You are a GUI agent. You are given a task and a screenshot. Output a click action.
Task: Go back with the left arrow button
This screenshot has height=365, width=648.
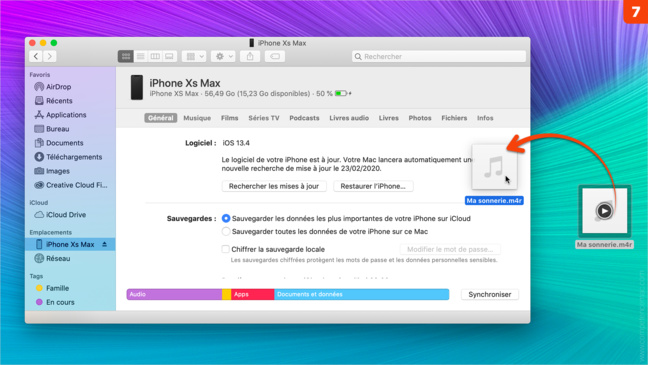tap(36, 56)
